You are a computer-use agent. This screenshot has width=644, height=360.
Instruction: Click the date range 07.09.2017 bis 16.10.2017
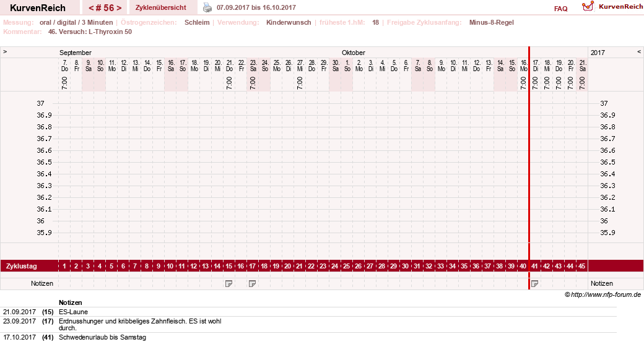tap(256, 7)
